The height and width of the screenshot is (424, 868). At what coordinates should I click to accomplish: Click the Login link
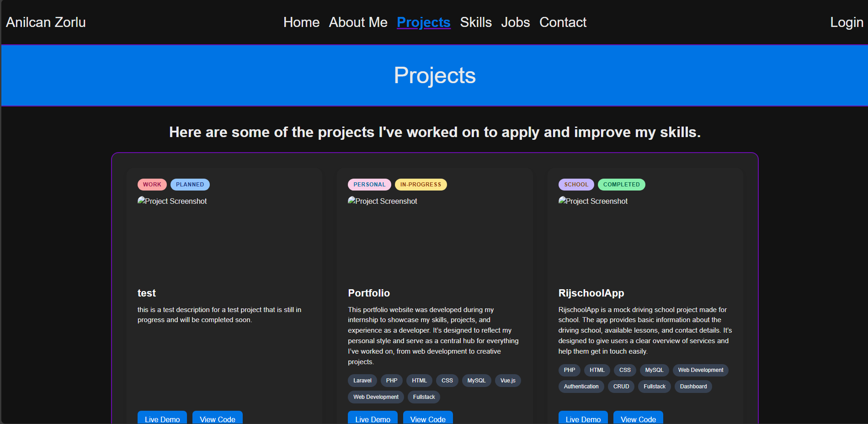click(847, 22)
